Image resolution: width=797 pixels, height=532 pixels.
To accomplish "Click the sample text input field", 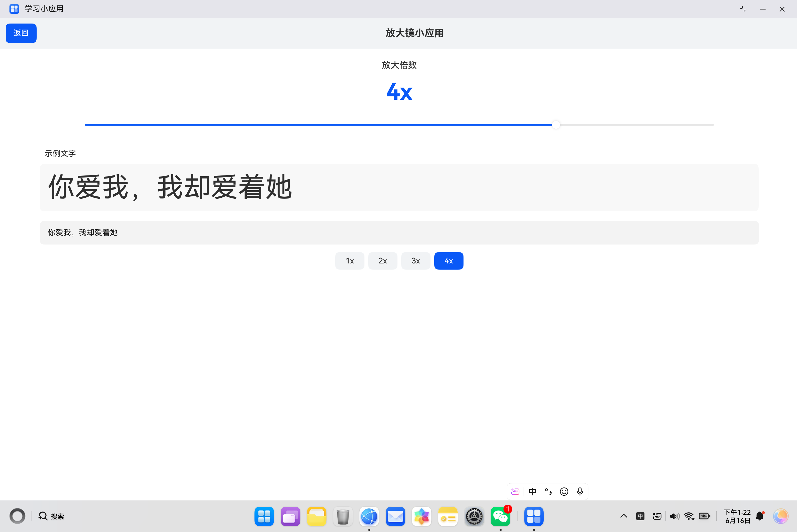I will tap(399, 233).
